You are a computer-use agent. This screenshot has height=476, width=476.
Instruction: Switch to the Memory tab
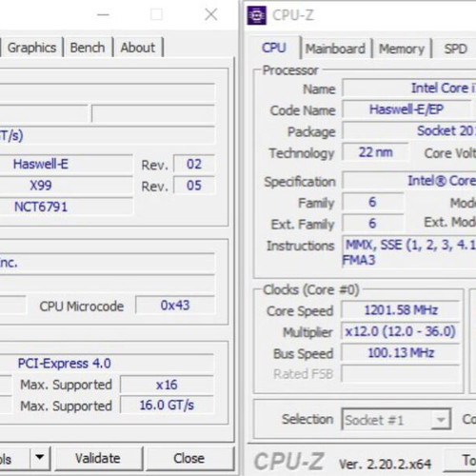(402, 49)
